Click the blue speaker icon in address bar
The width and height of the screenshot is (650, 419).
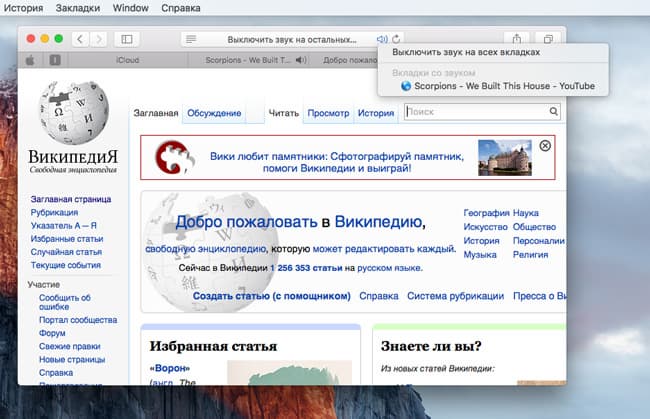[x=382, y=39]
